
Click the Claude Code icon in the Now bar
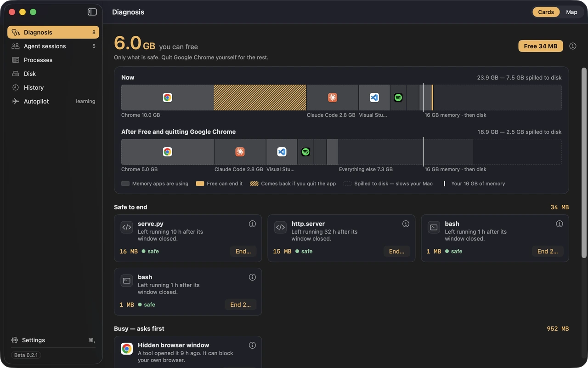click(333, 98)
